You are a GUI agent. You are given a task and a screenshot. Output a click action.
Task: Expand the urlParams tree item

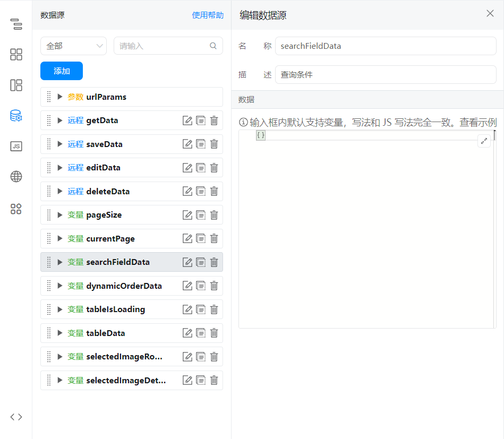pyautogui.click(x=60, y=97)
